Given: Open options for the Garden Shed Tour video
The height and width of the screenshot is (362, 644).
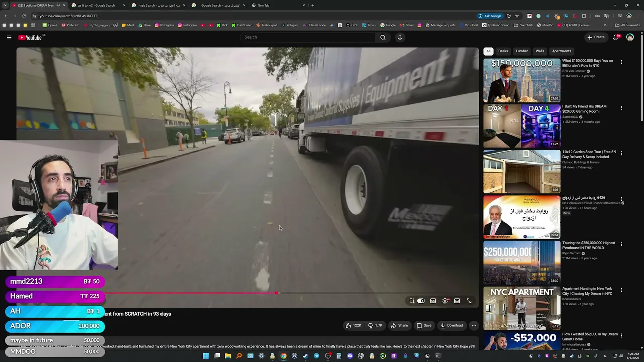Looking at the screenshot, I should 621,154.
